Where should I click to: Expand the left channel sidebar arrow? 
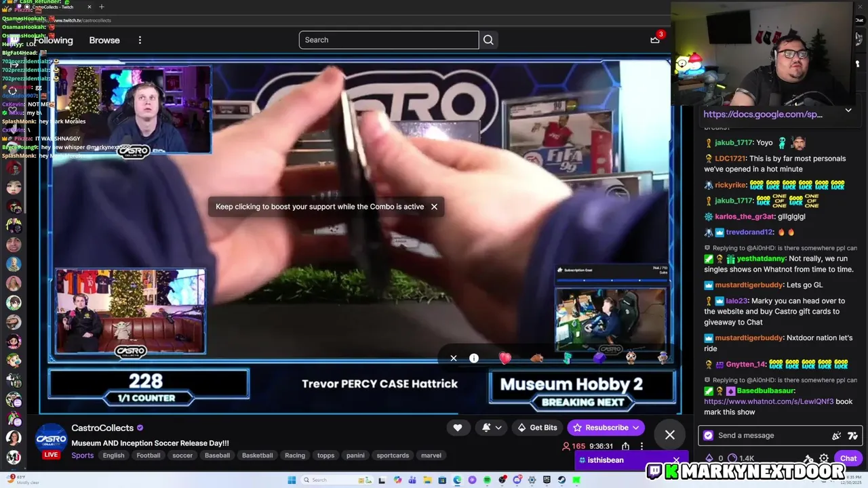pos(13,64)
